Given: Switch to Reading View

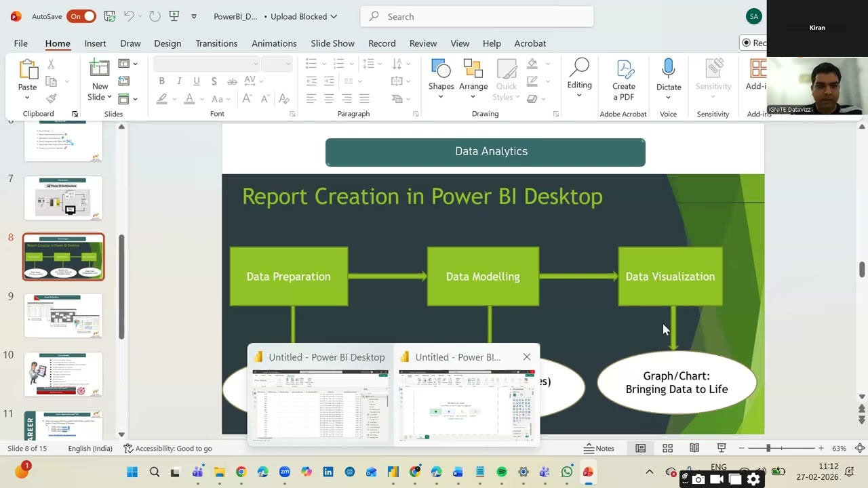Looking at the screenshot, I should coord(694,448).
